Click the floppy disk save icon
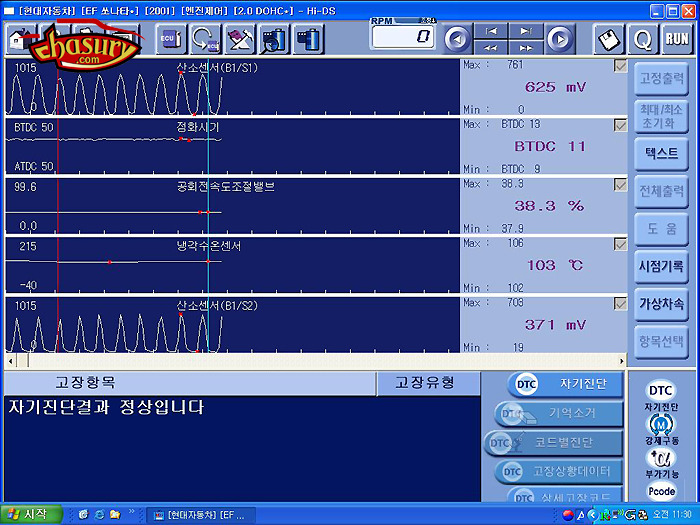This screenshot has height=525, width=700. [609, 39]
